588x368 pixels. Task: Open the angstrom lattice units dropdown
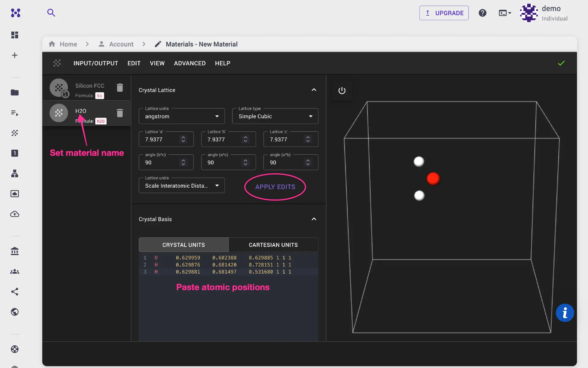pyautogui.click(x=182, y=116)
